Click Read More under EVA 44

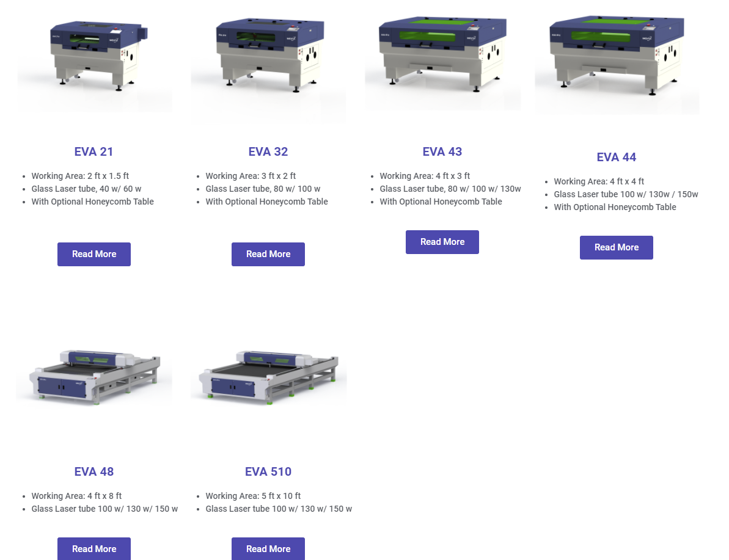tap(617, 248)
